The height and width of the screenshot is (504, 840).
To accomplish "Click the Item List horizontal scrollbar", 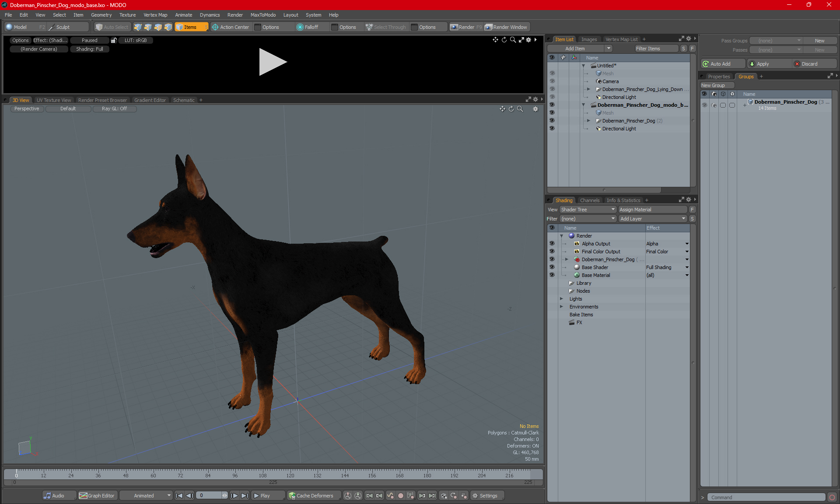I will click(604, 190).
